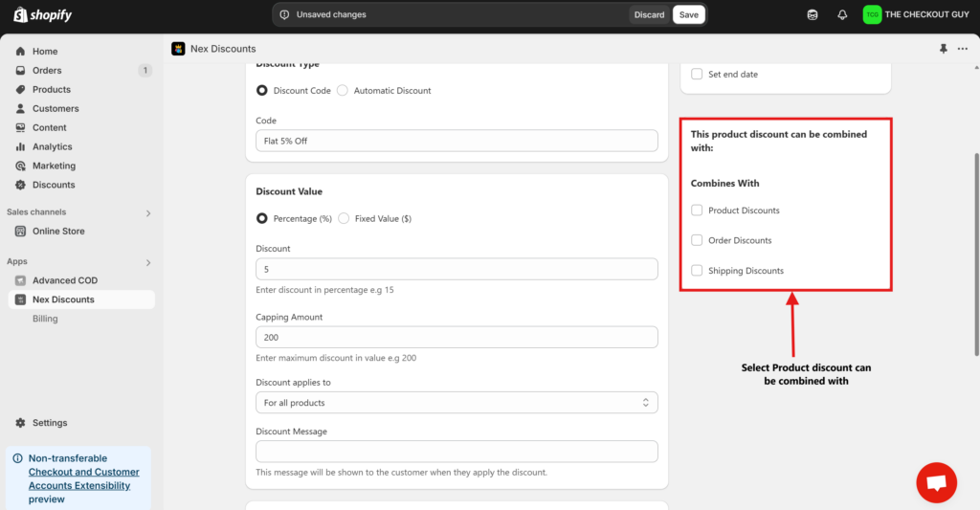Open the red chat support bubble
The height and width of the screenshot is (510, 980).
[x=936, y=481]
